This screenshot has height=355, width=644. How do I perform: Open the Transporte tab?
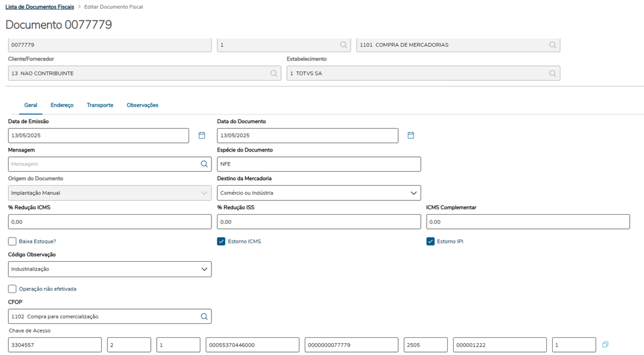[100, 105]
